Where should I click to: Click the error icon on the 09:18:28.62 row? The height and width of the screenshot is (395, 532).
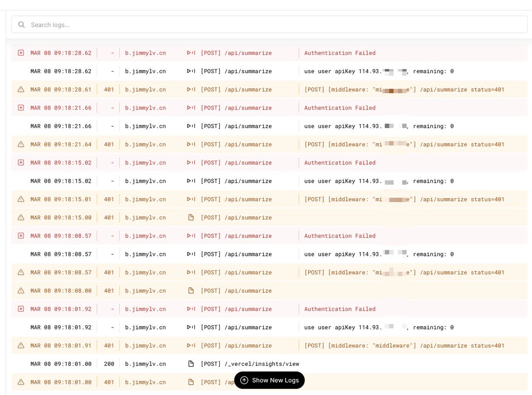coord(21,53)
